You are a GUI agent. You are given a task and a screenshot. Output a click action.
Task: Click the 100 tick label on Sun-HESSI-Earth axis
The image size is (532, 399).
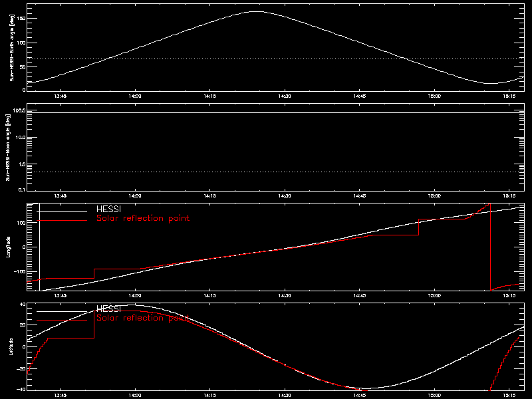point(21,43)
